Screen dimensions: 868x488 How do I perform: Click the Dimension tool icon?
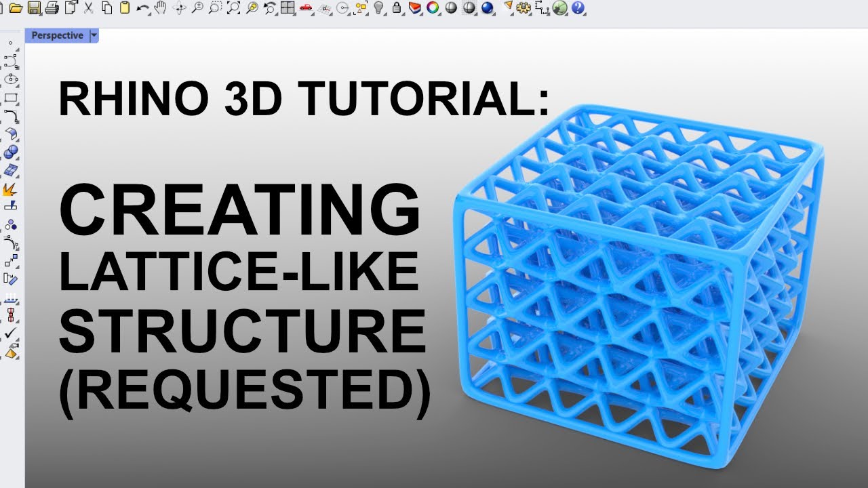coord(542,8)
